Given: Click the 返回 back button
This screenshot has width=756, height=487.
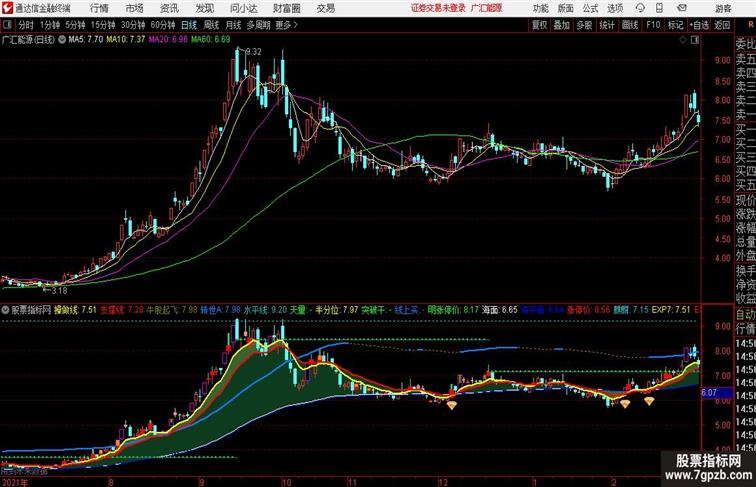Looking at the screenshot, I should click(722, 25).
